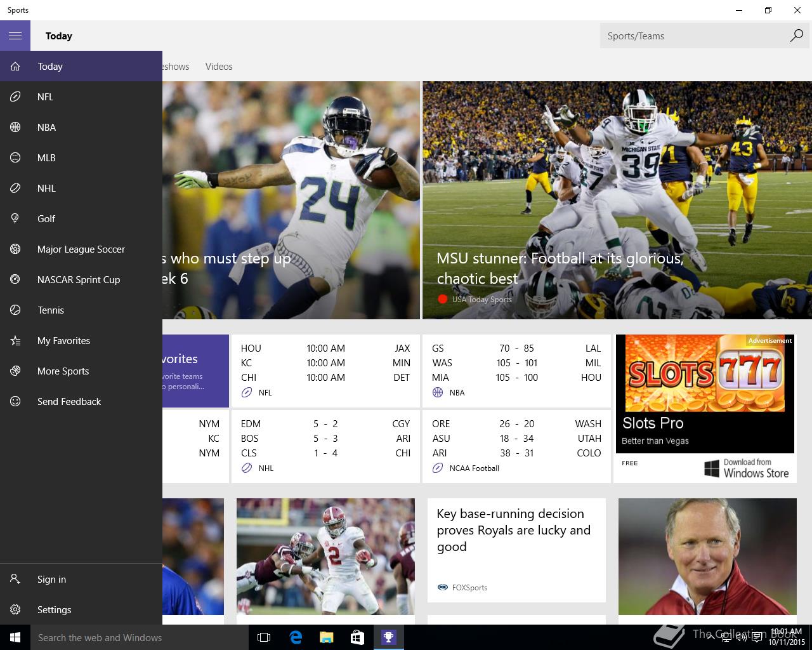Click the taskbar clock and date
This screenshot has height=650, width=812.
point(787,637)
